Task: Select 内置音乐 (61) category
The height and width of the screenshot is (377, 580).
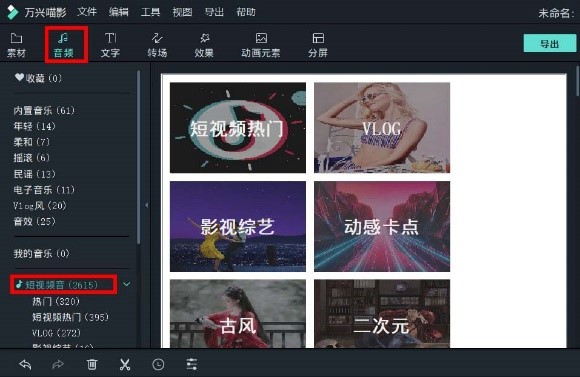Action: pos(44,110)
